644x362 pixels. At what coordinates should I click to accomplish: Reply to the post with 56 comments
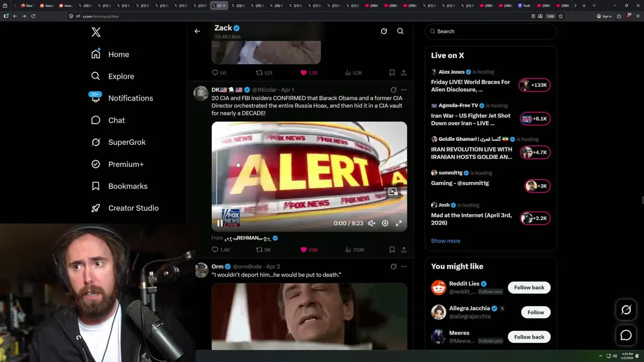pos(219,72)
